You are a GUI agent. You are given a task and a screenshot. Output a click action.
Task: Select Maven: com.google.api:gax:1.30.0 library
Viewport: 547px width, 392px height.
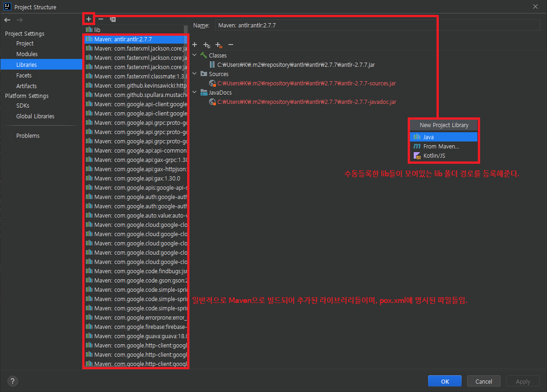[x=135, y=179]
